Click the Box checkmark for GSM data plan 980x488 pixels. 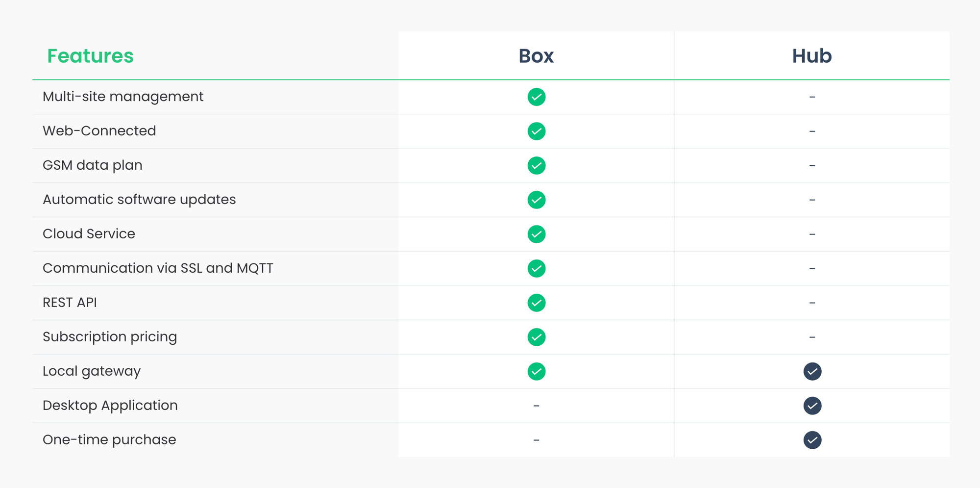536,166
